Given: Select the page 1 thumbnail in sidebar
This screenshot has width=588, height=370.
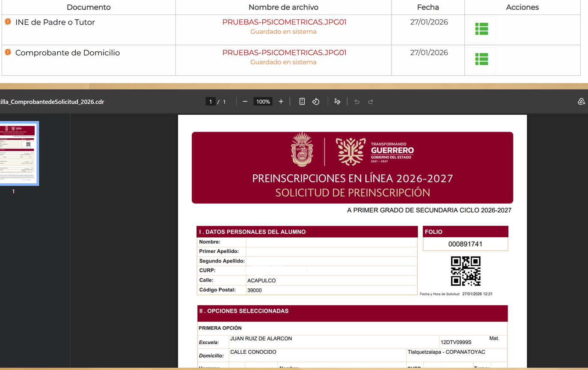Looking at the screenshot, I should coord(19,153).
